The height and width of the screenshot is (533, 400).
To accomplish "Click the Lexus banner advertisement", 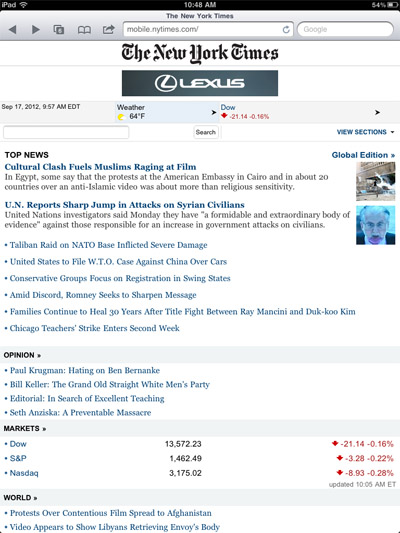I will point(200,83).
